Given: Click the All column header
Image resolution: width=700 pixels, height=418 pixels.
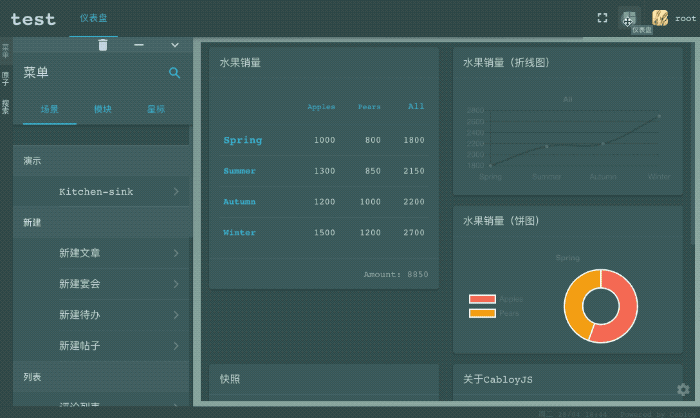Looking at the screenshot, I should pyautogui.click(x=416, y=106).
